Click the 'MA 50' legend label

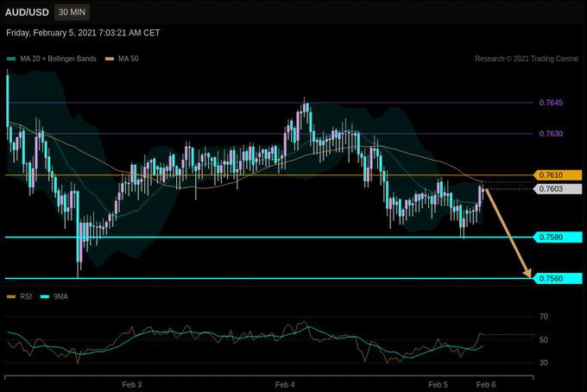coord(129,59)
